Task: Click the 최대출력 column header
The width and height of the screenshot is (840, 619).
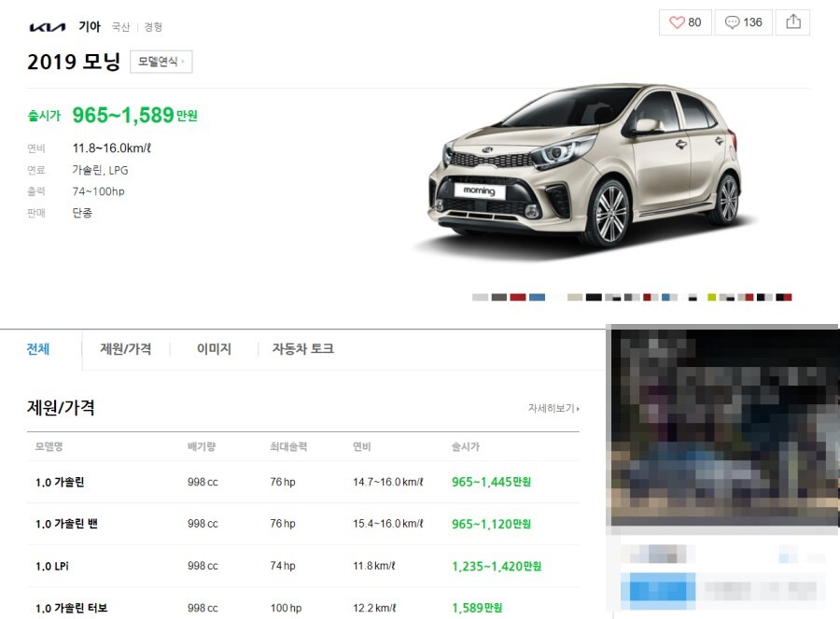Action: pyautogui.click(x=288, y=446)
